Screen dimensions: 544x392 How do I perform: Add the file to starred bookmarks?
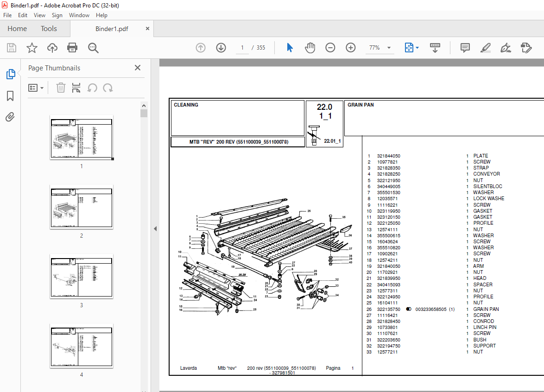[x=32, y=48]
